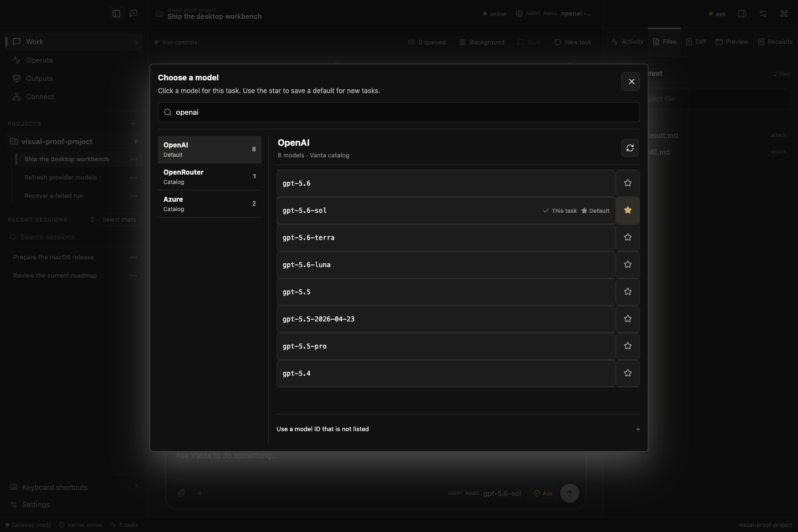Select the gpt-5.6 model row
The width and height of the screenshot is (798, 532).
(x=446, y=183)
